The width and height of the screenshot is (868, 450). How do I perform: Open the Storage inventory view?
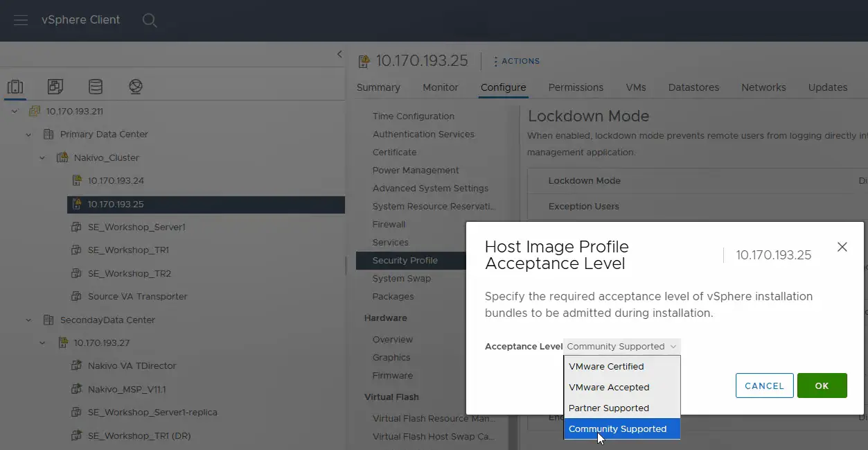click(96, 86)
